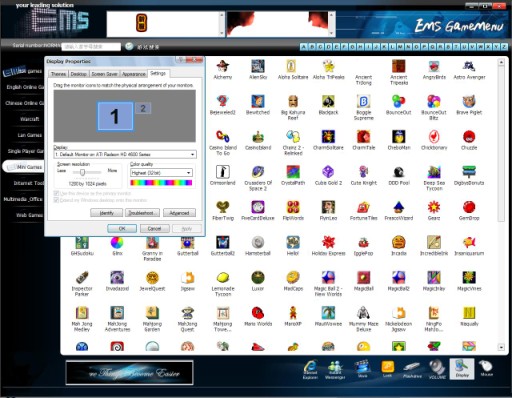
Task: Select Lan Games in the sidebar
Action: point(29,135)
